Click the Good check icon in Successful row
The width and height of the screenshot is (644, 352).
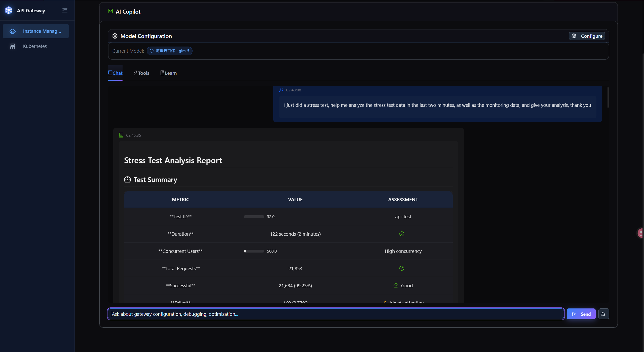point(396,286)
